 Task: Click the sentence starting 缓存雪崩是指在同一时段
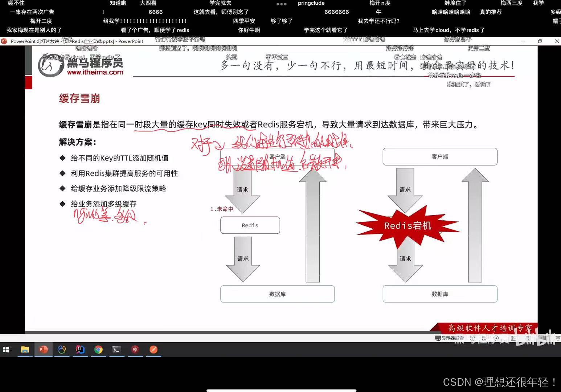pyautogui.click(x=269, y=125)
